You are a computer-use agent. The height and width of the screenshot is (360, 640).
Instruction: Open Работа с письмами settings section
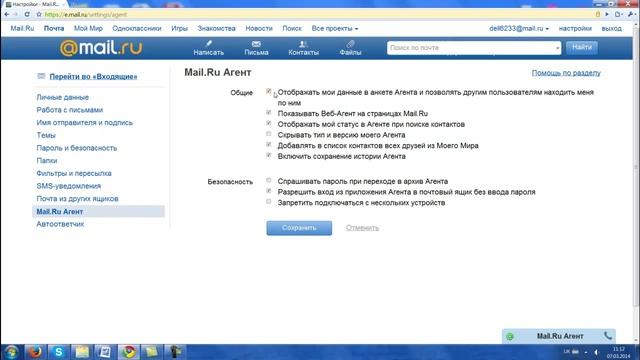pyautogui.click(x=70, y=110)
